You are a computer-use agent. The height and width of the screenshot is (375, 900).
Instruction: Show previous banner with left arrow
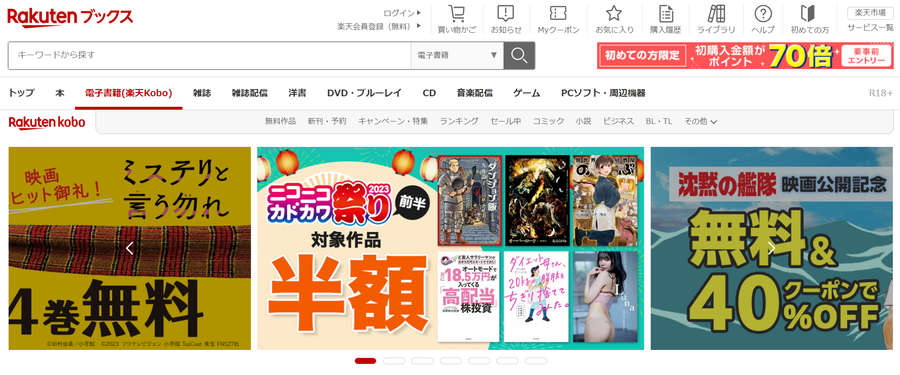coord(130,248)
